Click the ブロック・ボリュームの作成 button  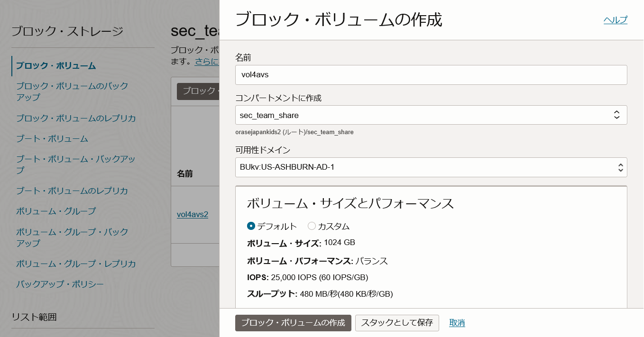click(x=293, y=323)
